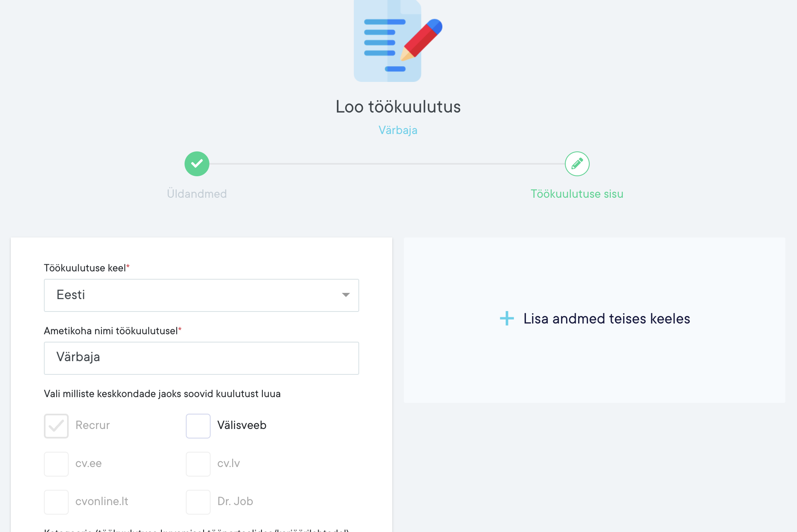The height and width of the screenshot is (532, 797).
Task: Click the Loo töökuulutus heading
Action: (x=398, y=107)
